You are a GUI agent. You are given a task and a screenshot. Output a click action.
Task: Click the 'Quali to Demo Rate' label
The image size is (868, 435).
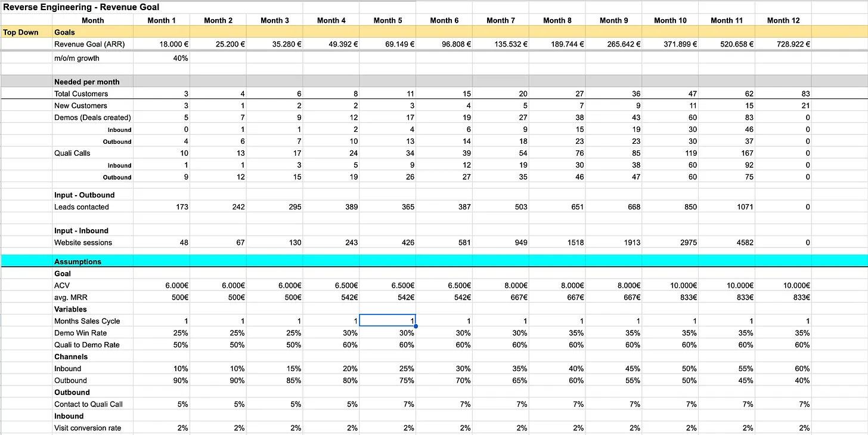[87, 345]
